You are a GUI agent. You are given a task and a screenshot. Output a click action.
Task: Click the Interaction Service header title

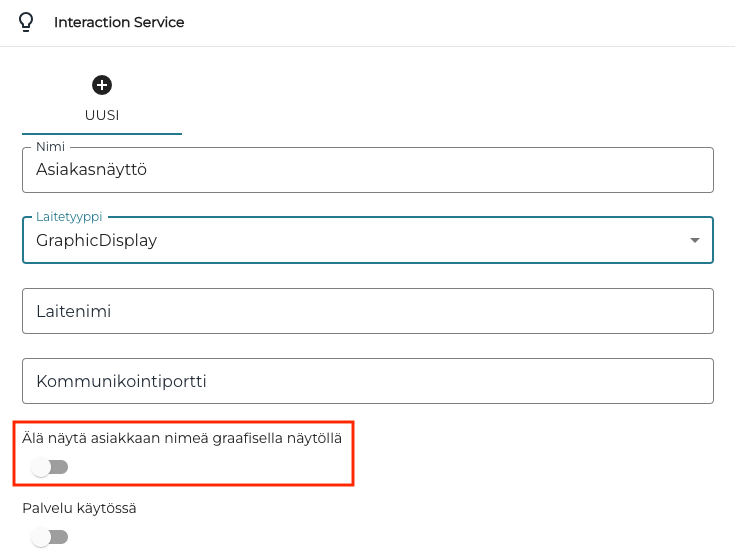click(119, 22)
